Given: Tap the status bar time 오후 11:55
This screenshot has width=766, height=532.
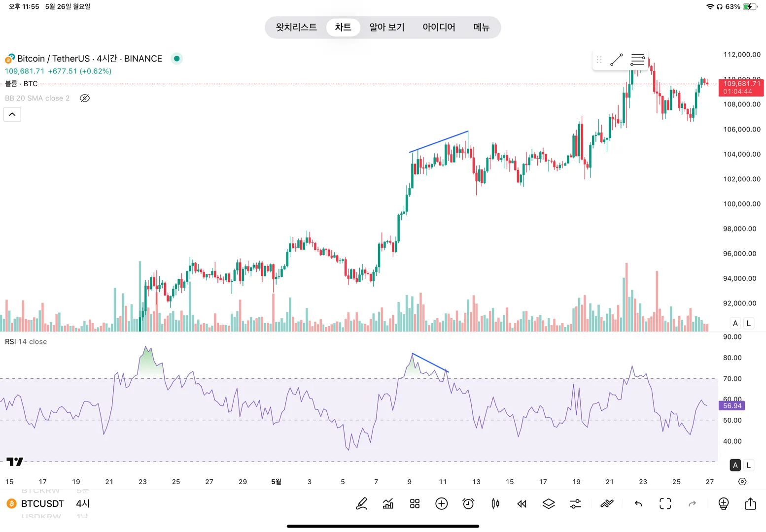Looking at the screenshot, I should coord(24,6).
